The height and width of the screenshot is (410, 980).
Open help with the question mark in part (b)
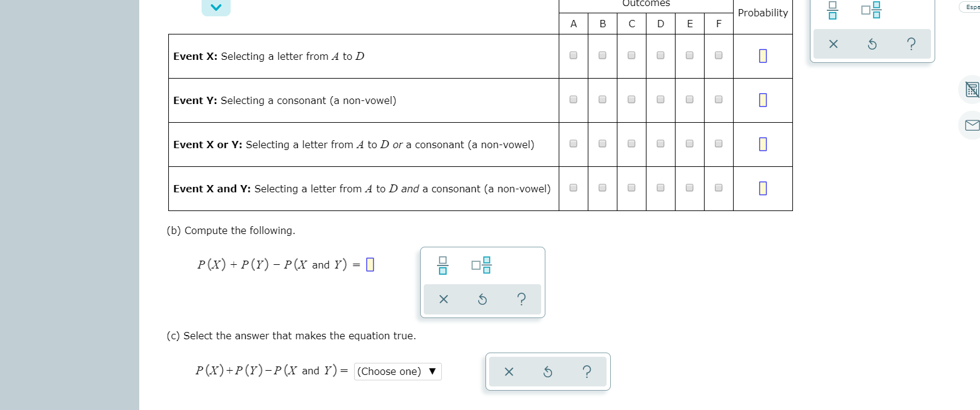[x=521, y=299]
